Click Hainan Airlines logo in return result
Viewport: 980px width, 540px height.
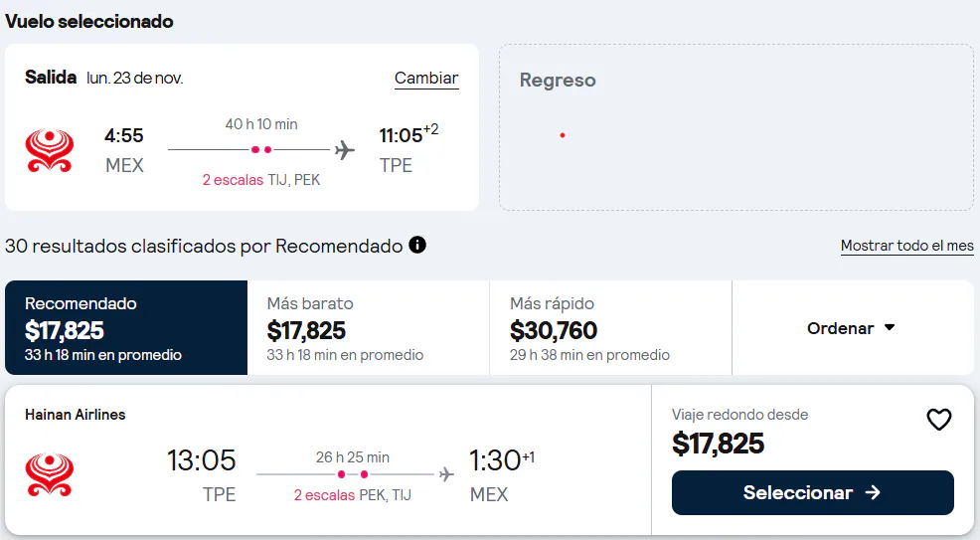pos(50,475)
